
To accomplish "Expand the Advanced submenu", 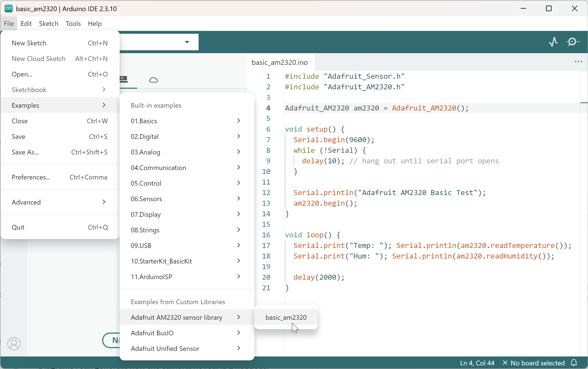I will 60,202.
